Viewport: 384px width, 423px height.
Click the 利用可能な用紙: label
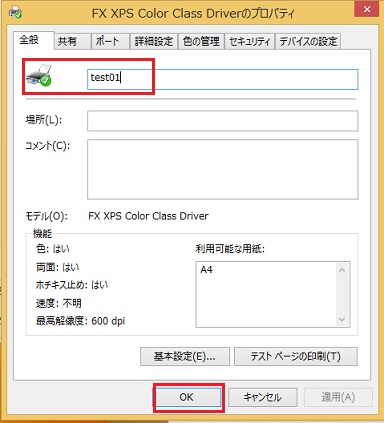click(230, 249)
